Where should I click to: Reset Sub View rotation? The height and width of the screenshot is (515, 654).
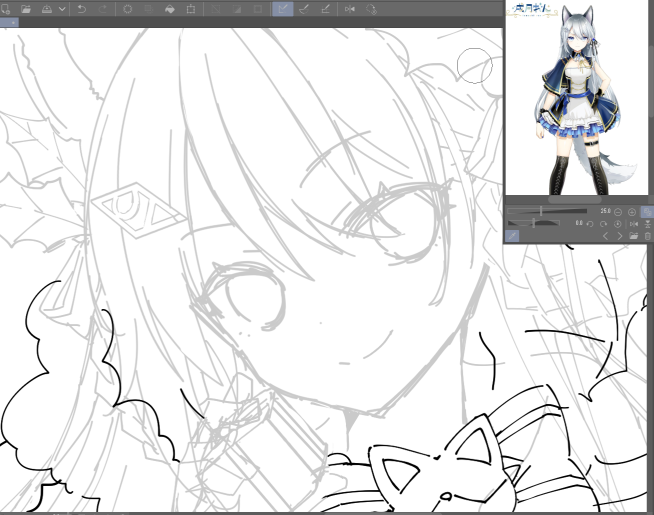pos(618,224)
